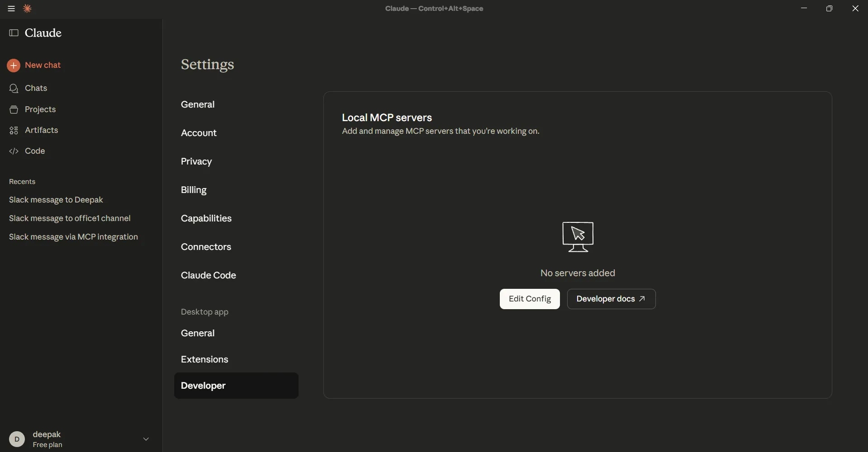The height and width of the screenshot is (452, 868).
Task: Click the window title 'Claude — Control+Alt+Space'
Action: tap(434, 9)
